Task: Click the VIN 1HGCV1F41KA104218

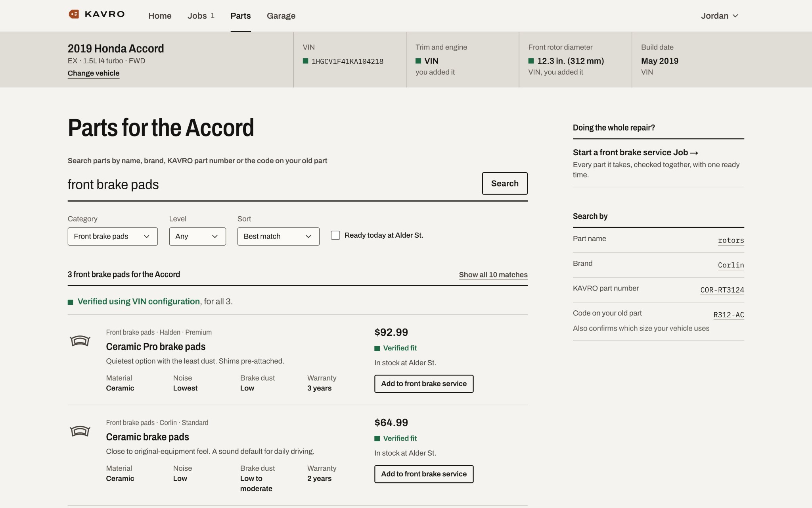Action: [347, 62]
